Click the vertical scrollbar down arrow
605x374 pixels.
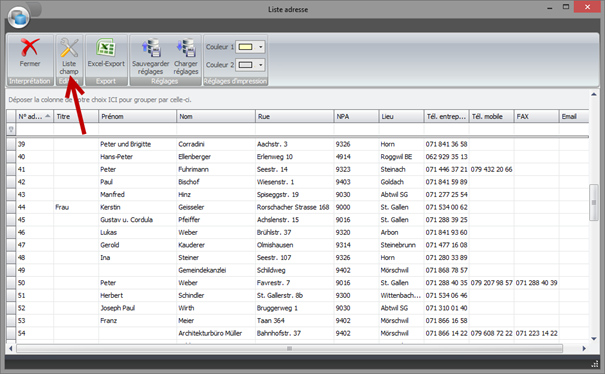594,338
